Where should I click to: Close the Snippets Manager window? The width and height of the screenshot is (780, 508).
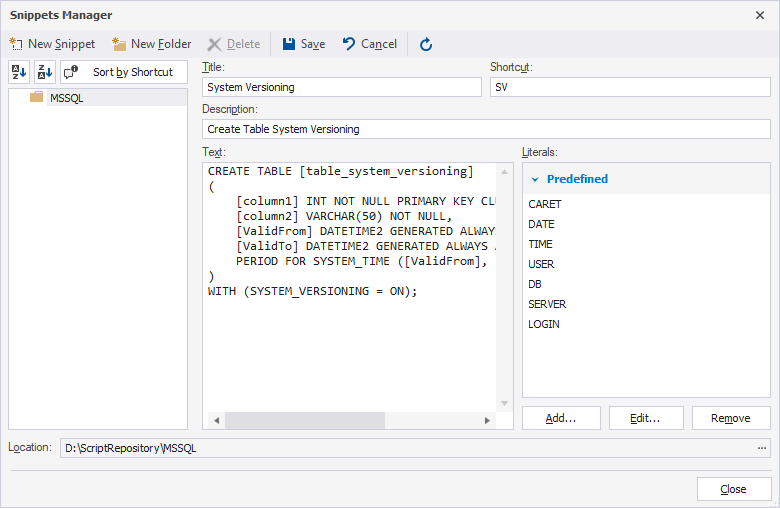click(x=760, y=15)
